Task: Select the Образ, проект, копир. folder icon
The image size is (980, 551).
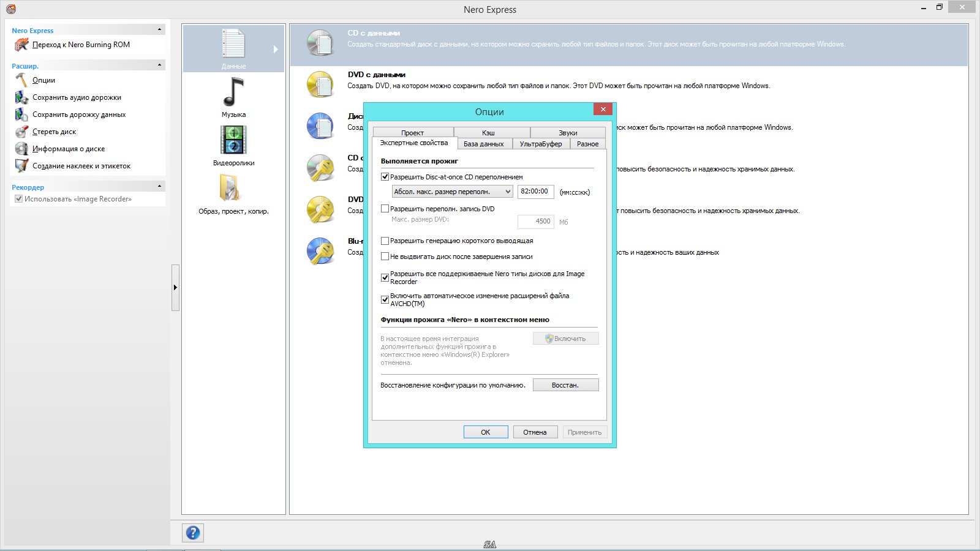Action: (230, 188)
